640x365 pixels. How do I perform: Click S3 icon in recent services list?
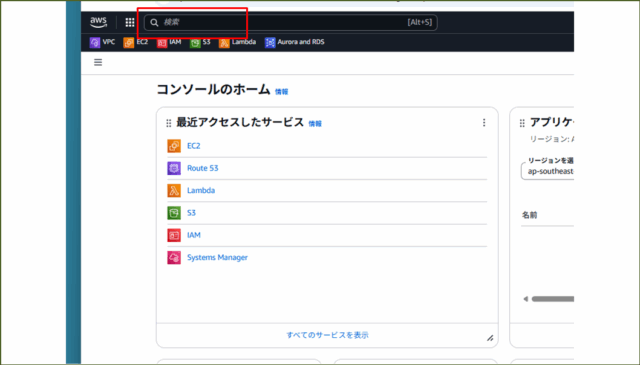pos(174,213)
